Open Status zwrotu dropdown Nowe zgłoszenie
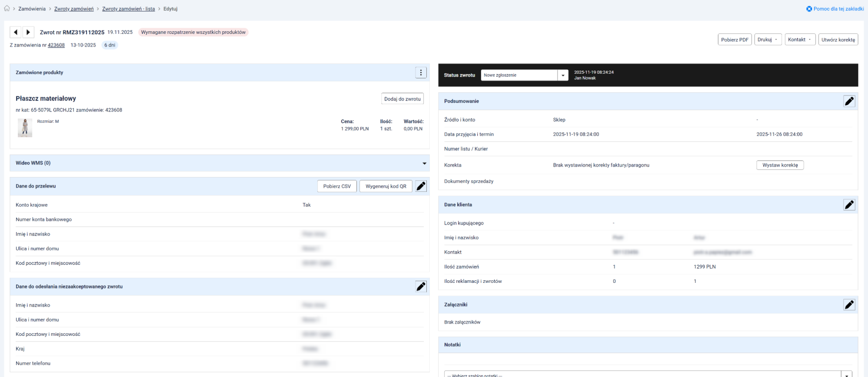The height and width of the screenshot is (377, 868). (x=524, y=75)
